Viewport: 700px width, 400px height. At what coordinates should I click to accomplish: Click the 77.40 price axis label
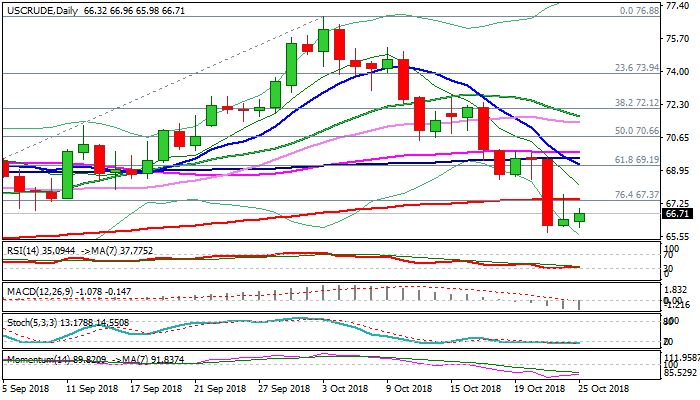tap(677, 6)
